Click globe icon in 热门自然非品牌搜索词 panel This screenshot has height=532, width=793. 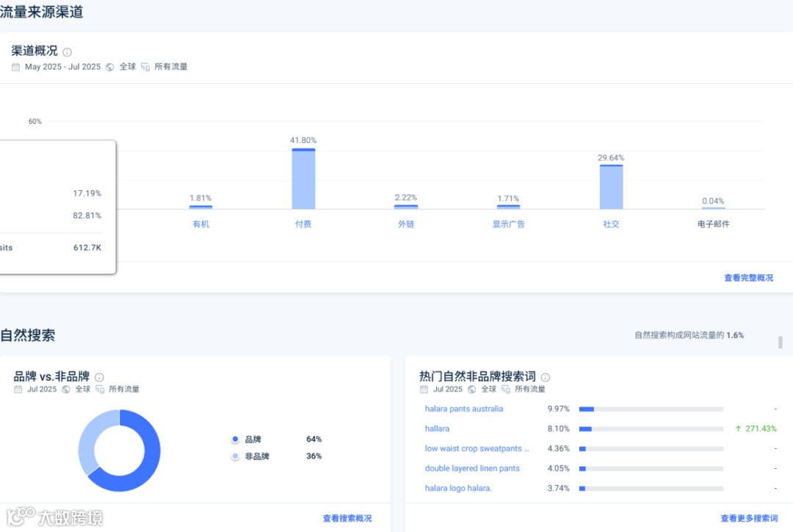pyautogui.click(x=472, y=390)
